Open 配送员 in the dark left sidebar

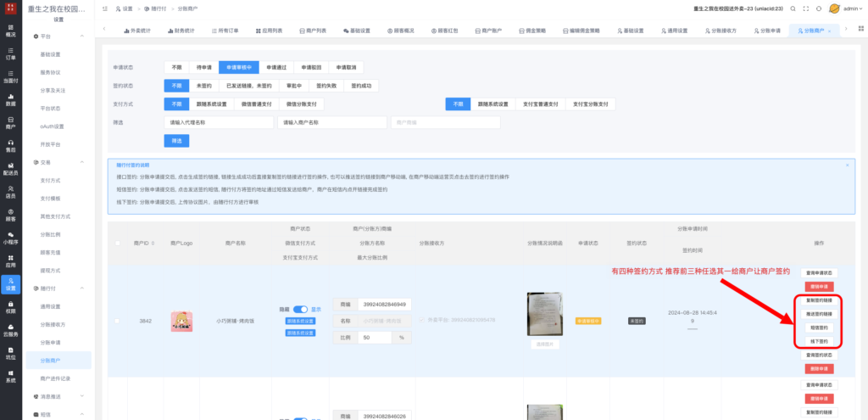pos(10,169)
